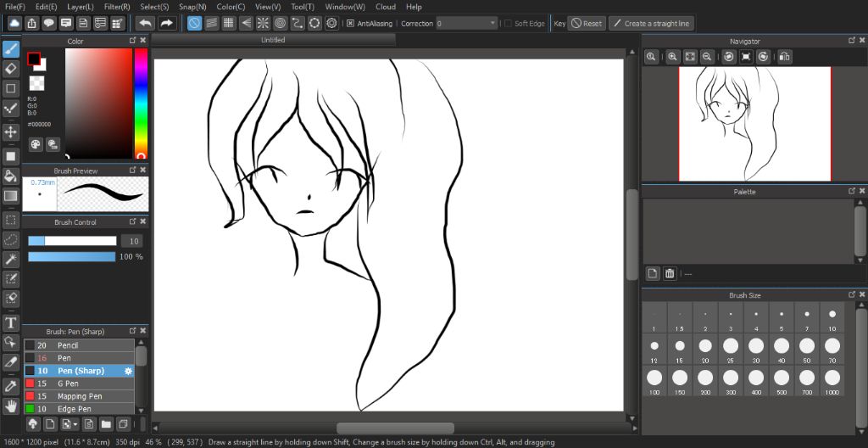Screen dimensions: 868x448
Task: Turn snap off with the blue circle icon
Action: click(194, 23)
